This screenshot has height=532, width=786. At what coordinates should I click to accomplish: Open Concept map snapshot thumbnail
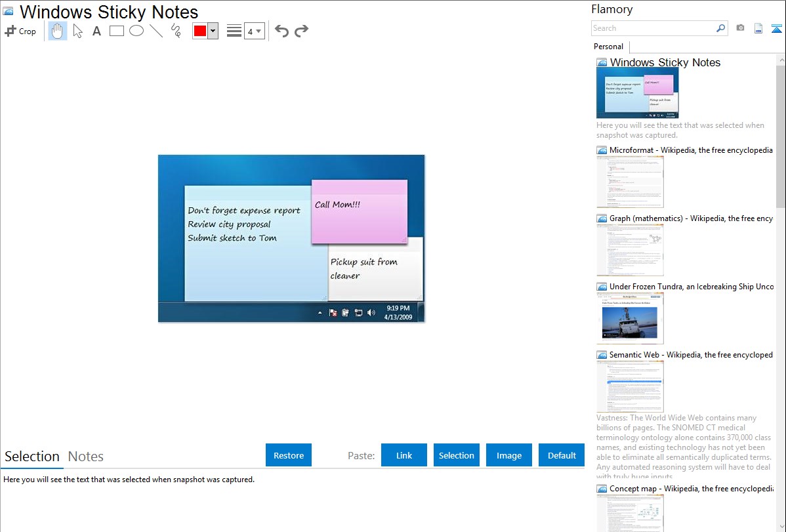point(630,513)
